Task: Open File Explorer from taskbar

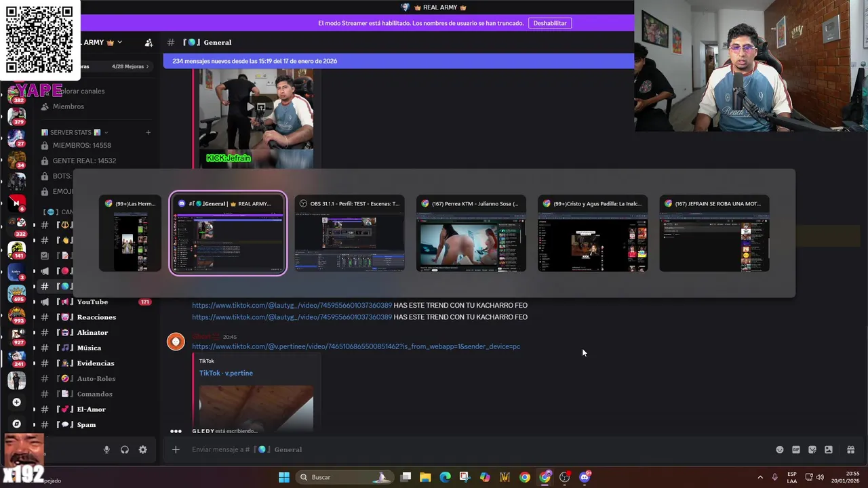Action: coord(425,477)
